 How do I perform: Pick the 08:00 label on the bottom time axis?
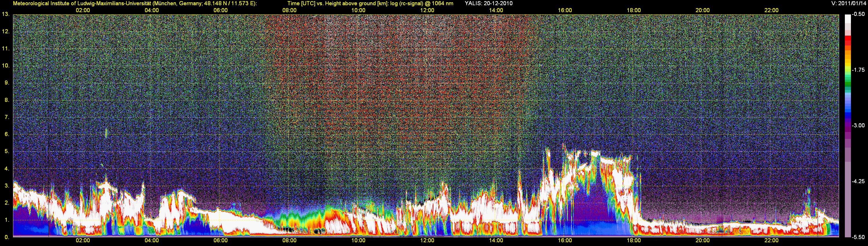pyautogui.click(x=289, y=241)
